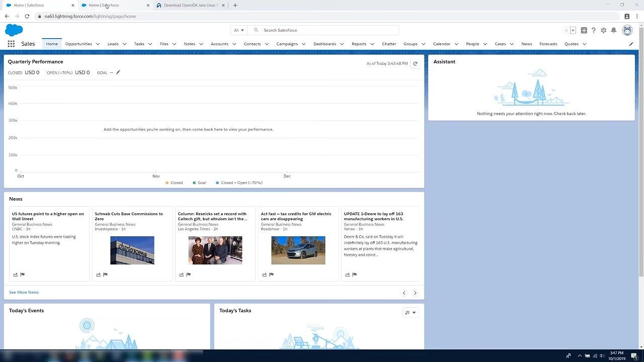Share the GM electric cars article

[265, 275]
